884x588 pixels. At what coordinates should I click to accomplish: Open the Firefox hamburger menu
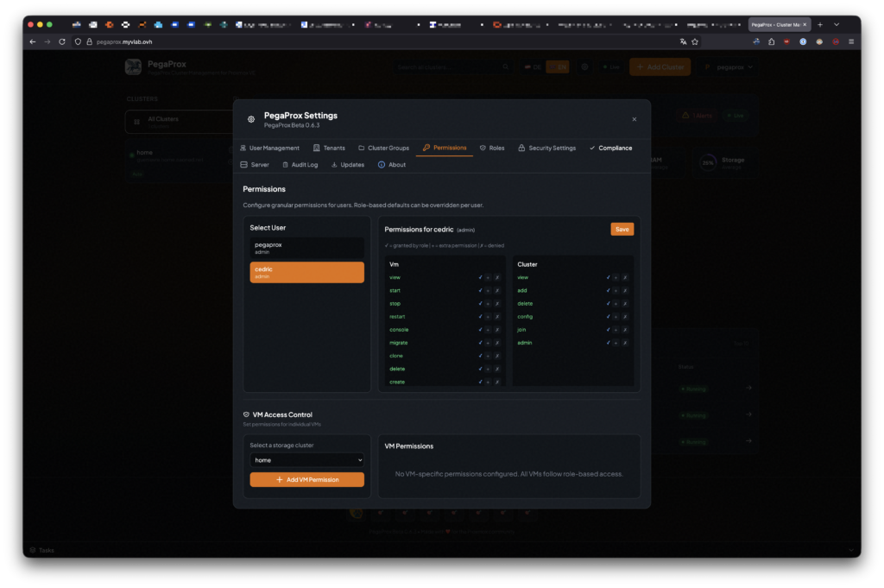click(851, 41)
